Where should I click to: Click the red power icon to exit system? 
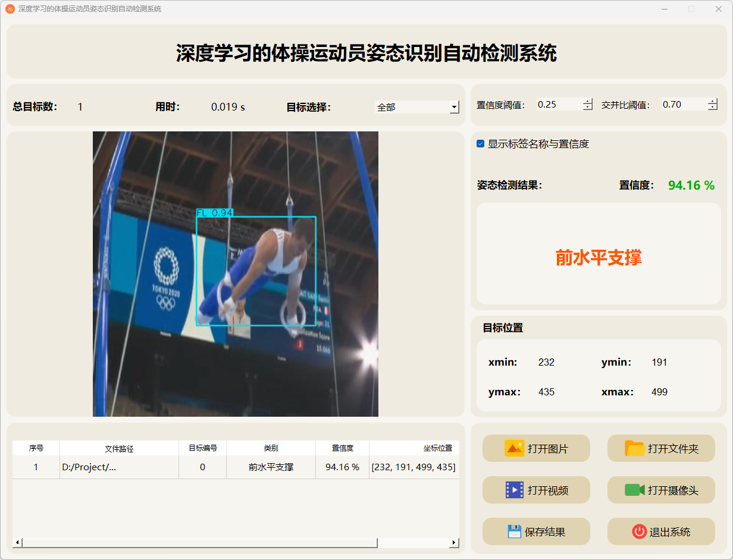click(639, 531)
